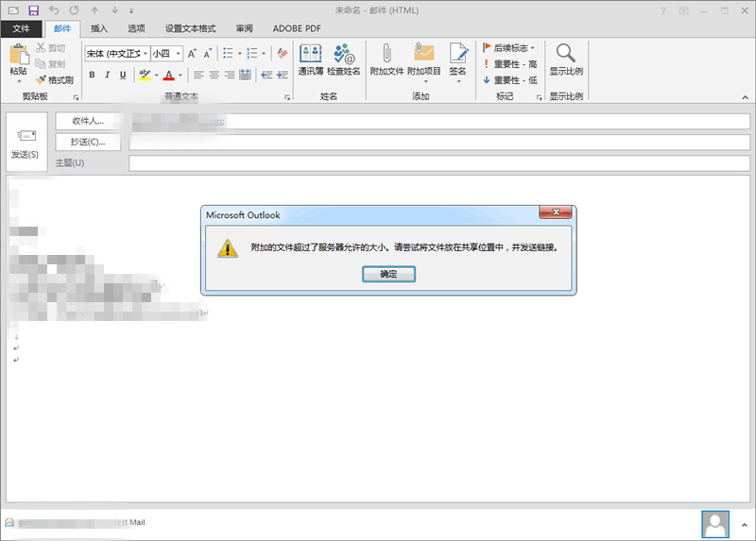Open font color dropdown arrow

180,75
